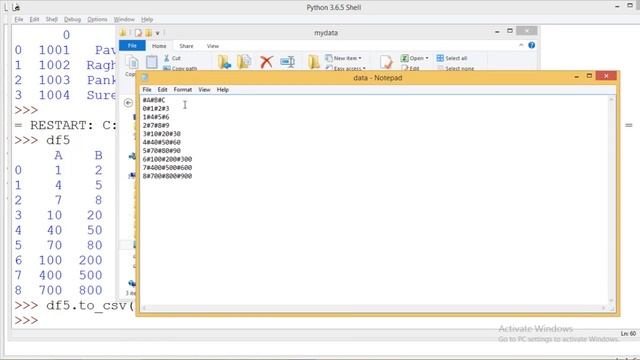640x360 pixels.
Task: Open Python Shell Options menu
Action: tap(97, 20)
